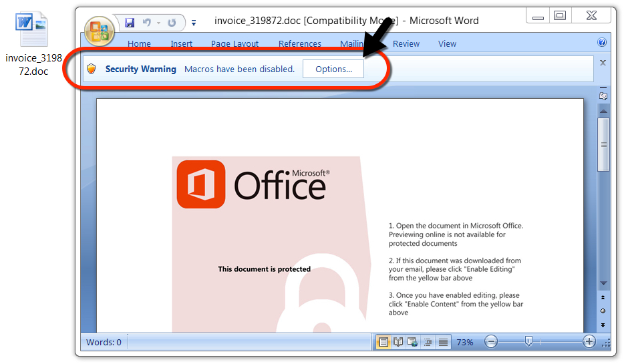
Task: Click the zoom slider handle
Action: [528, 341]
